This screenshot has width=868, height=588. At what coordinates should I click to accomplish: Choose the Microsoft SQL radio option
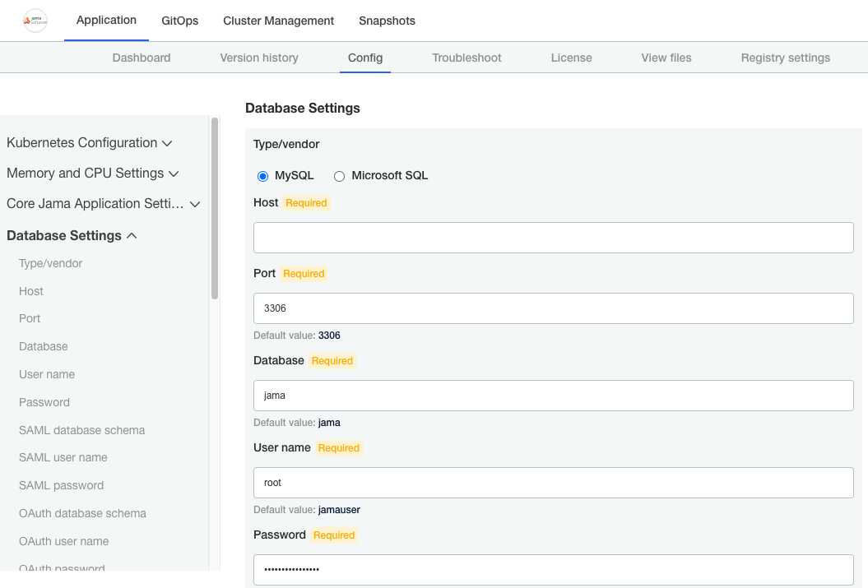pos(339,176)
